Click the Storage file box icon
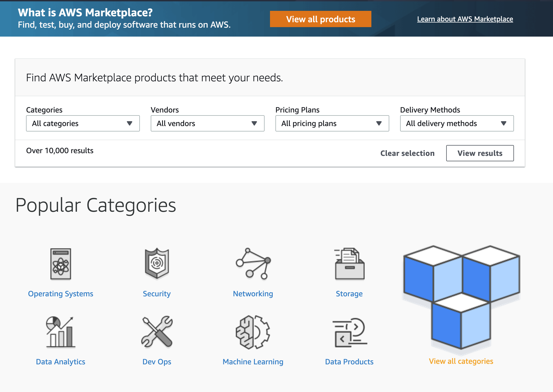The height and width of the screenshot is (392, 553). coord(349,264)
